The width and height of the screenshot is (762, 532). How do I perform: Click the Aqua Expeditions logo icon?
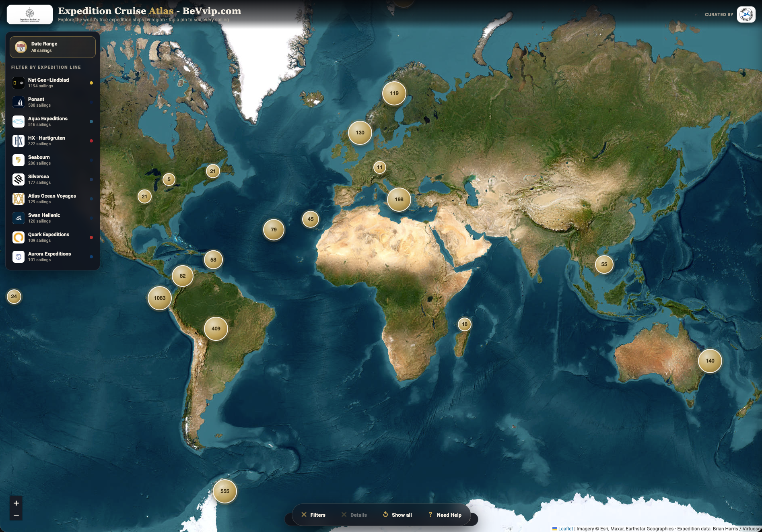[19, 122]
